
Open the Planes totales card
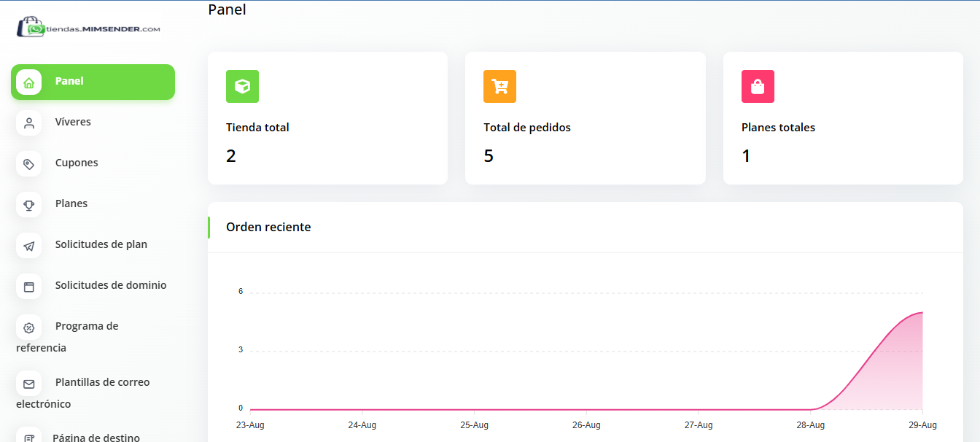pos(843,118)
